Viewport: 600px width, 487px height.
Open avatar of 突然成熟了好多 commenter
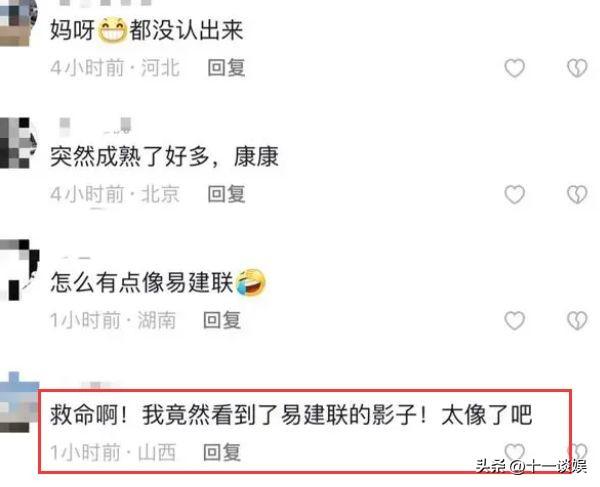click(17, 142)
